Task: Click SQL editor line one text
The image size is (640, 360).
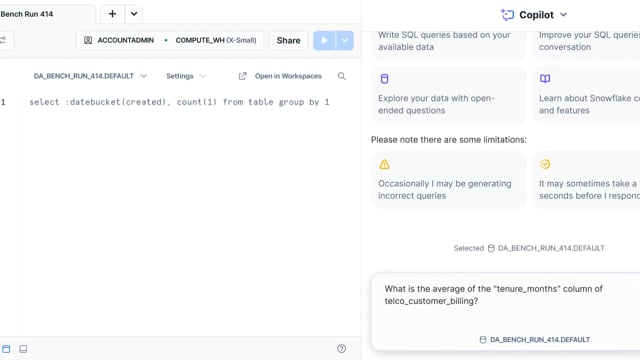Action: click(x=179, y=102)
